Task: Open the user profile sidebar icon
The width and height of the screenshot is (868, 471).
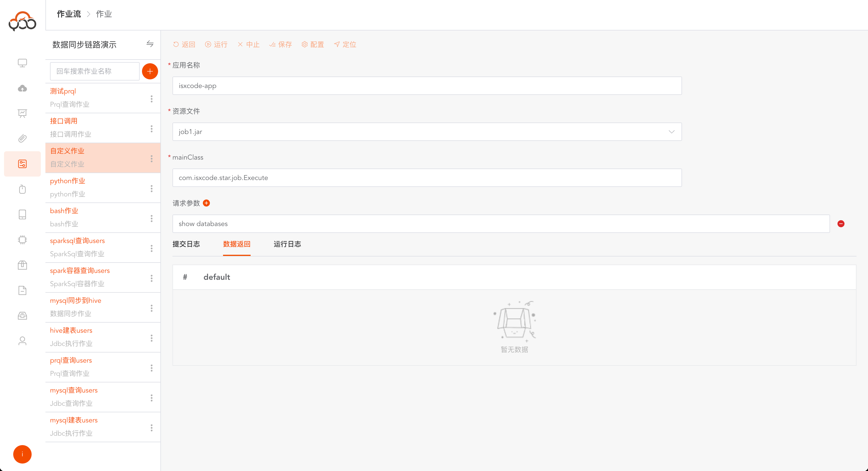Action: coord(22,341)
